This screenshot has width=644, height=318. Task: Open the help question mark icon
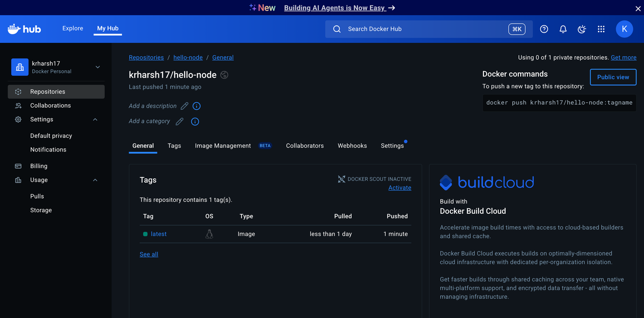[x=544, y=29]
